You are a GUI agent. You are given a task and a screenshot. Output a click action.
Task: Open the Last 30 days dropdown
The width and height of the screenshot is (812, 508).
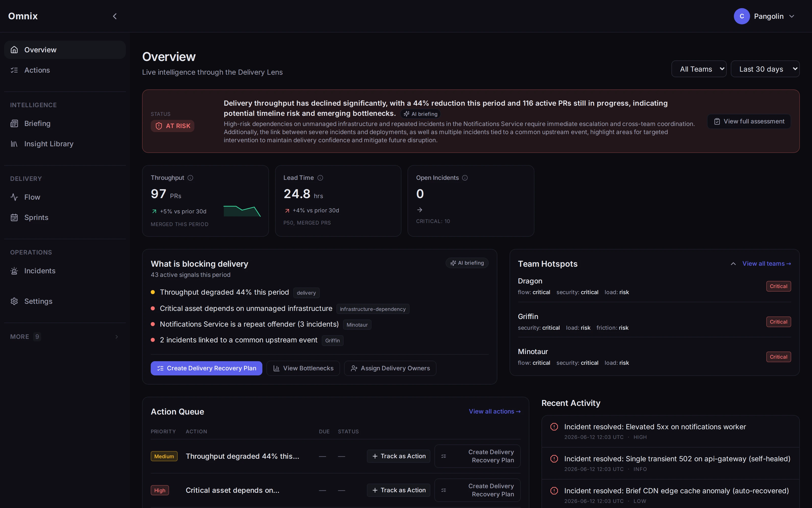tap(765, 69)
